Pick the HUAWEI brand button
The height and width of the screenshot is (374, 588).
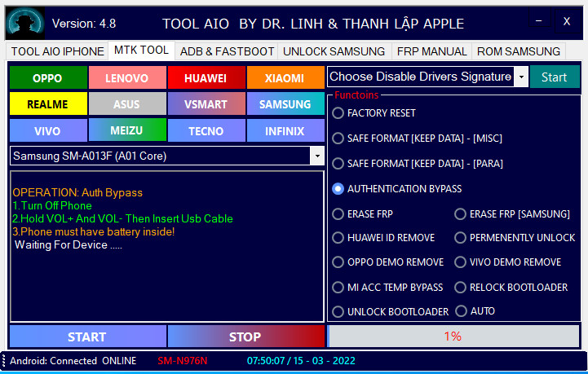coord(206,77)
